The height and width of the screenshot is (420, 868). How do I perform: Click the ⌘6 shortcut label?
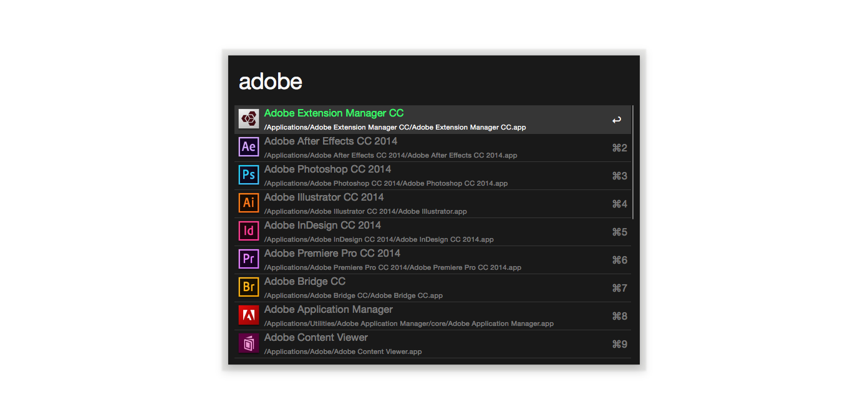click(619, 260)
